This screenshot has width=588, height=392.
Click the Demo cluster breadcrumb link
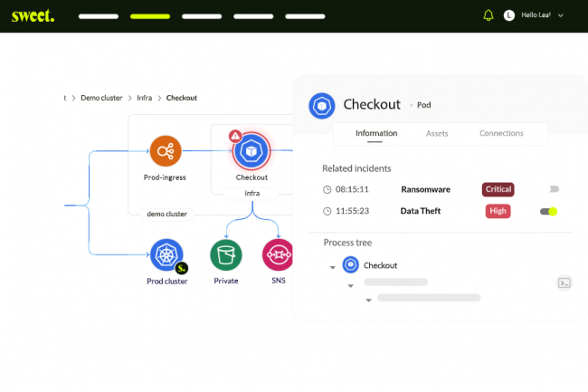coord(101,98)
